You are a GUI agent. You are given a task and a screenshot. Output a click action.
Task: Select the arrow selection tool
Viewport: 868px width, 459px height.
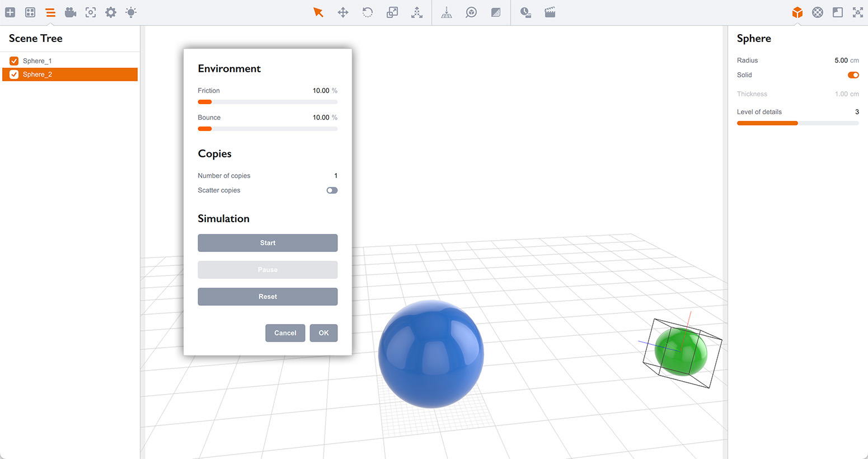(x=318, y=12)
